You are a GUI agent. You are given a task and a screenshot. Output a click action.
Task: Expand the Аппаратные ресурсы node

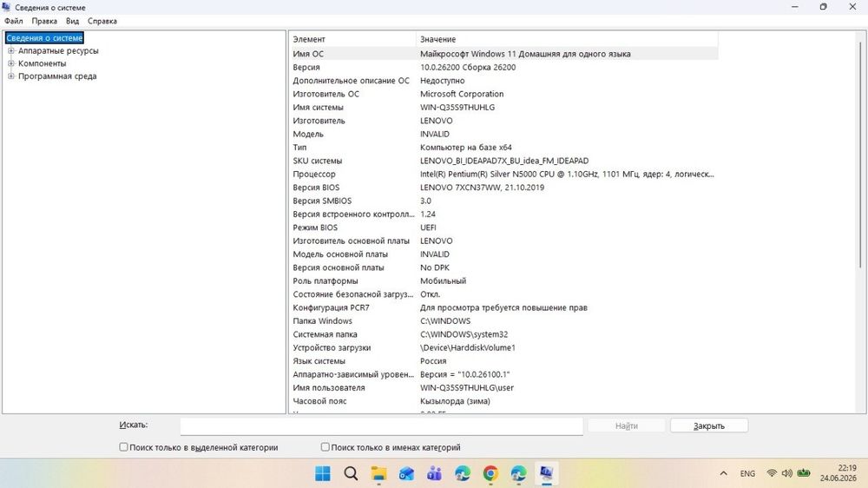11,50
